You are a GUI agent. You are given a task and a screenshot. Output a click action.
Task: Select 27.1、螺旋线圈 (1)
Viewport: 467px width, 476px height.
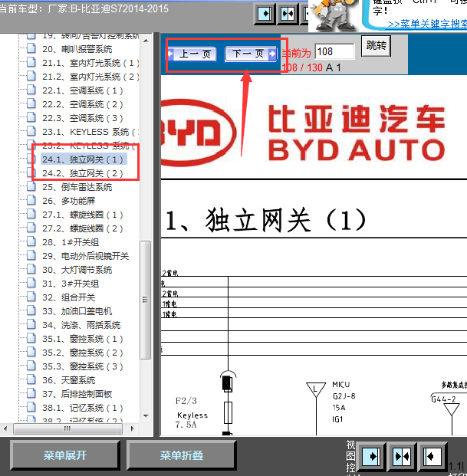(x=83, y=215)
